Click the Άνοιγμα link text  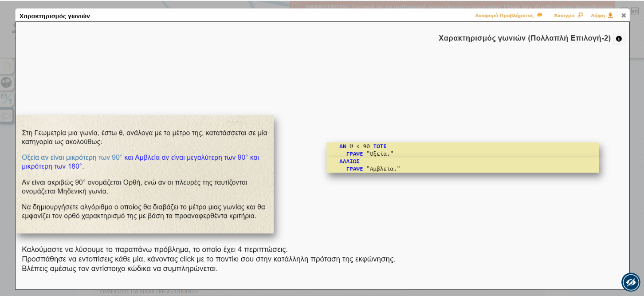tap(564, 16)
